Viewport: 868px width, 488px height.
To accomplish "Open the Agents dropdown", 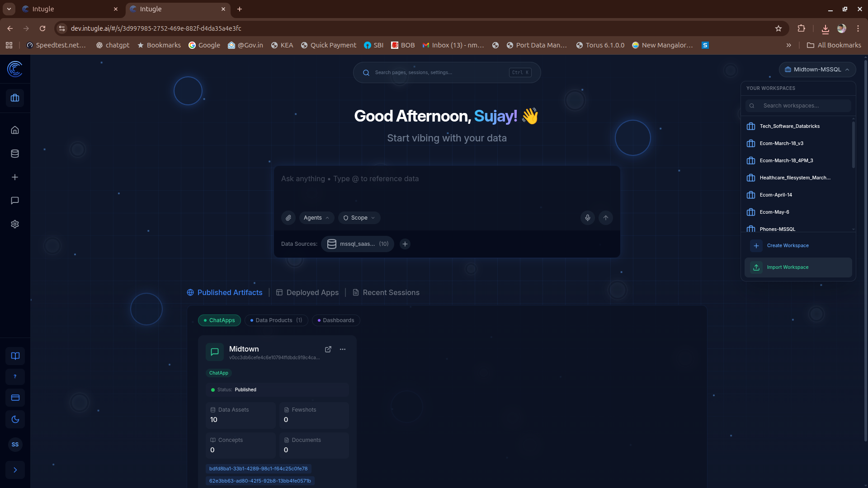I will click(x=316, y=218).
